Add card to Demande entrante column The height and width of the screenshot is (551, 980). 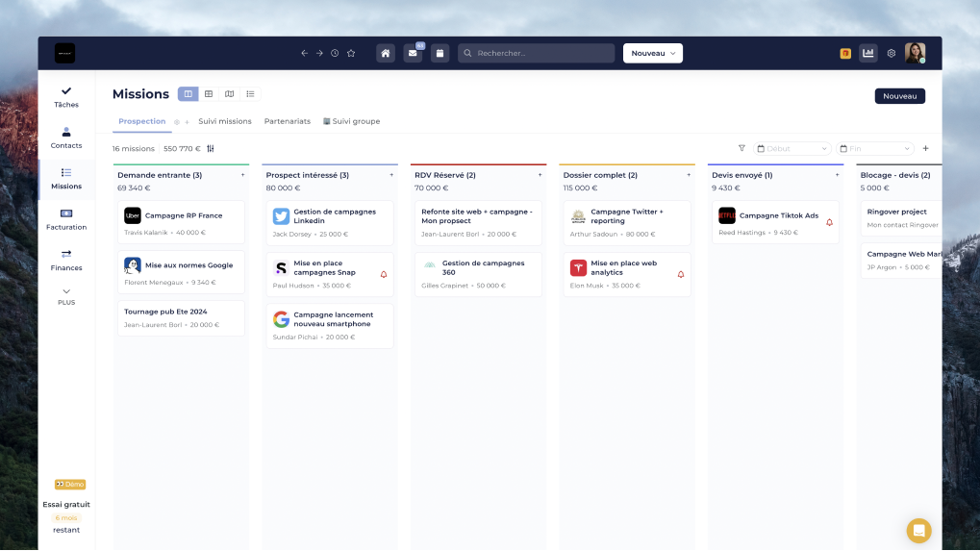pyautogui.click(x=243, y=175)
